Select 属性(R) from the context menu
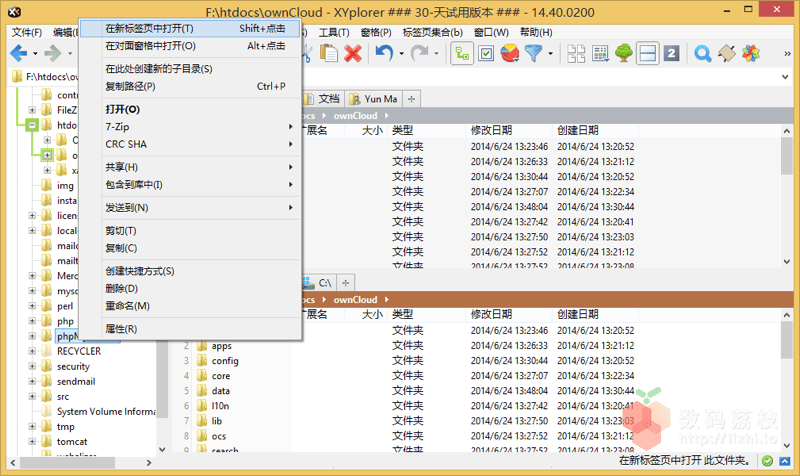Image resolution: width=800 pixels, height=476 pixels. [190, 329]
